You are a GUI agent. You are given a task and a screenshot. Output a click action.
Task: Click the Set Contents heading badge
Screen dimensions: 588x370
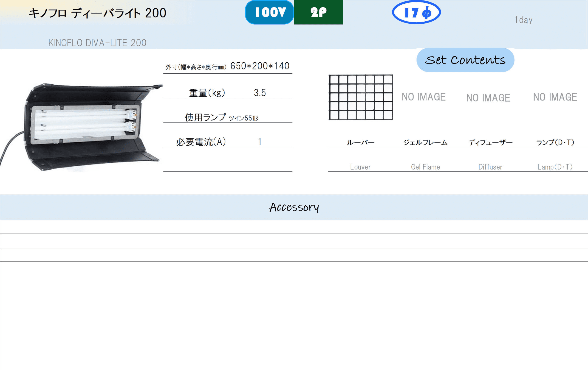pos(465,60)
